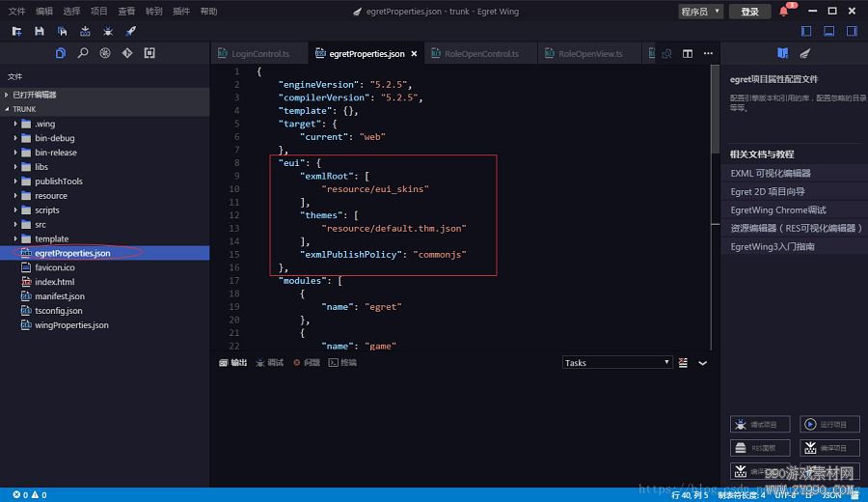868x502 pixels.
Task: Open the editor more actions ellipsis
Action: click(x=708, y=54)
